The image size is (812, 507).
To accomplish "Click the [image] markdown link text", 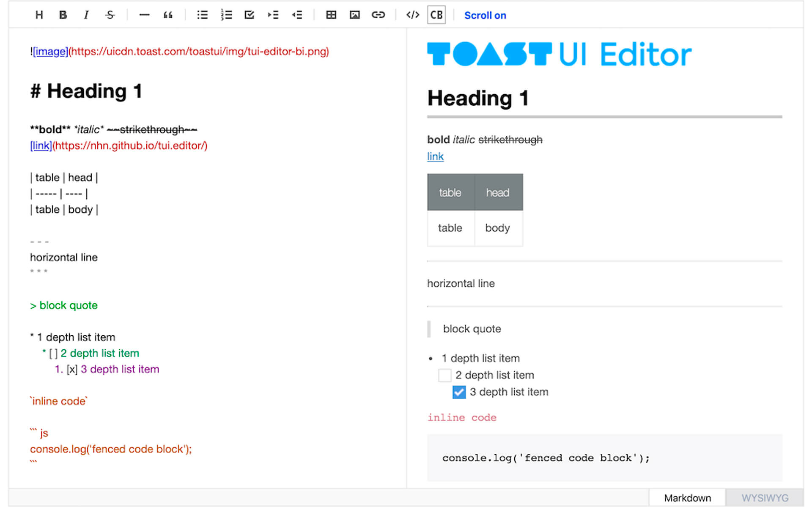I will pyautogui.click(x=50, y=52).
